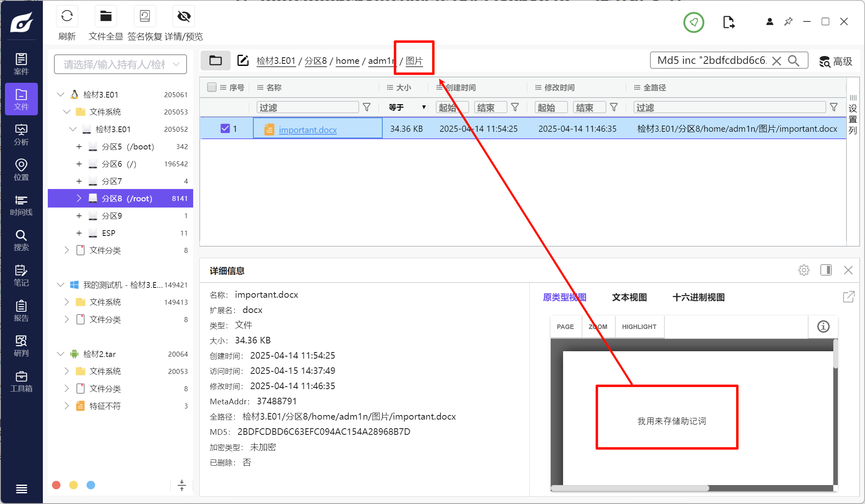Click the 刷新 refresh icon
The image size is (865, 504).
(x=67, y=16)
